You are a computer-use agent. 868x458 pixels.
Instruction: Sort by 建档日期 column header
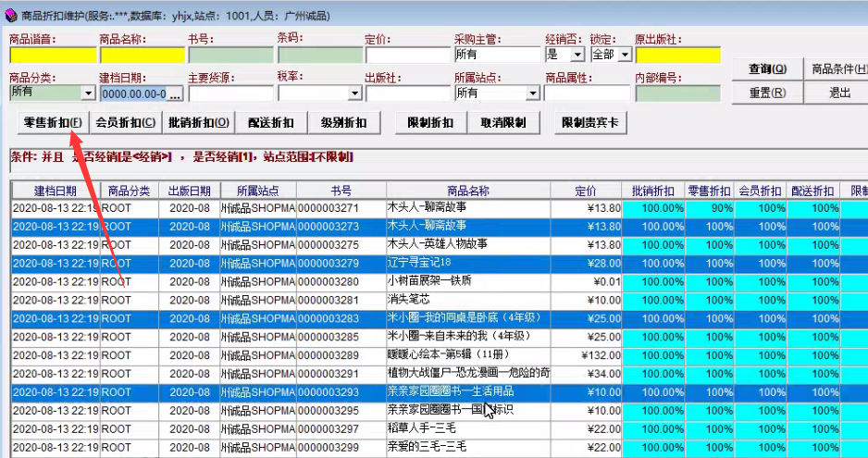56,191
